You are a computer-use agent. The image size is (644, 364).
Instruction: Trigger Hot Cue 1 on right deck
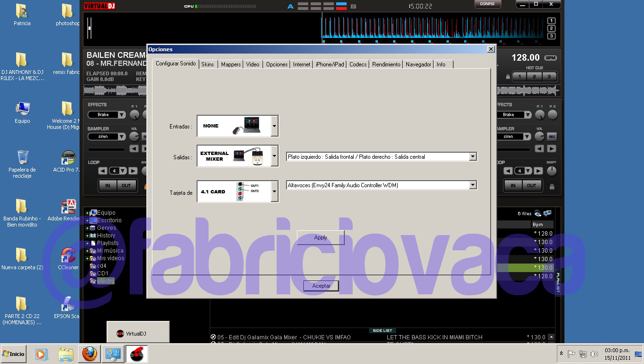tap(519, 76)
